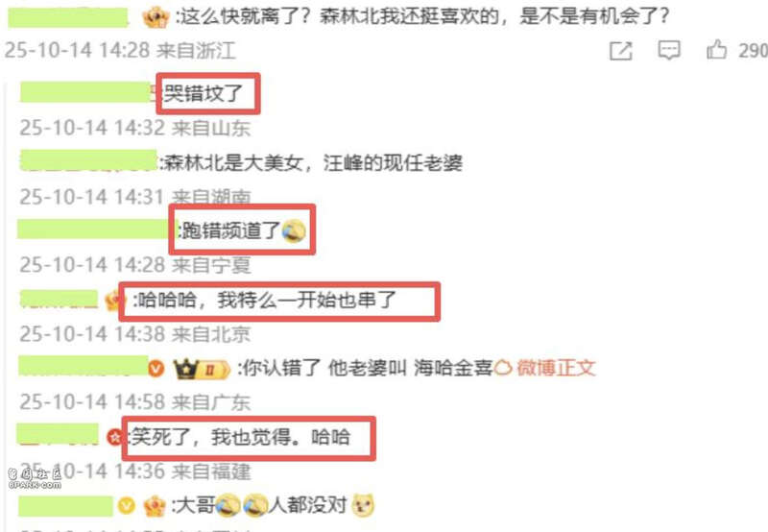The width and height of the screenshot is (768, 532).
Task: Like the top comment via thumbs-up icon
Action: 716,50
